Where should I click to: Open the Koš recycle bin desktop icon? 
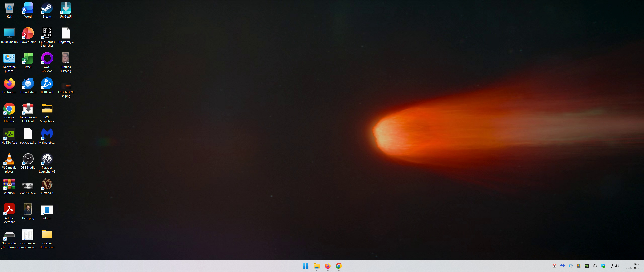point(9,10)
